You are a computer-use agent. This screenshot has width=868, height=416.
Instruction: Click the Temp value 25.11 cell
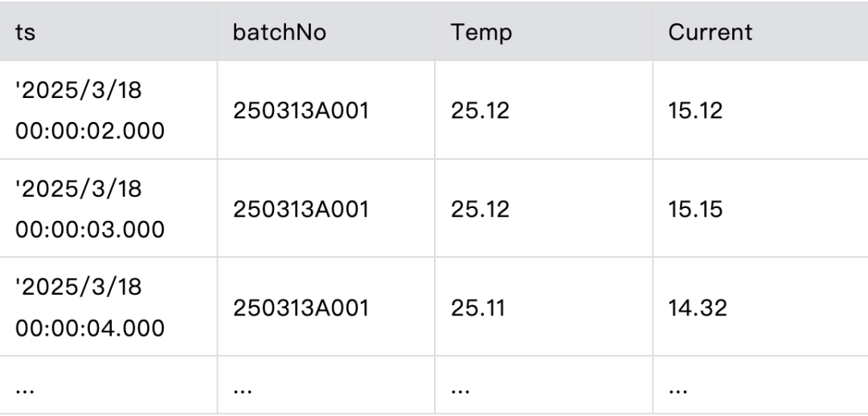click(x=478, y=308)
